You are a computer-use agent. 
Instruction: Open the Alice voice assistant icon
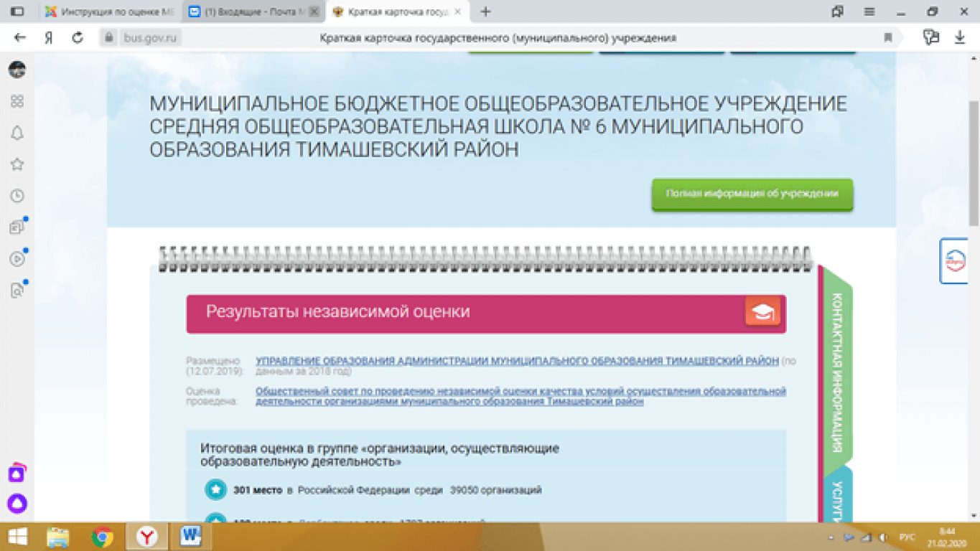click(17, 504)
